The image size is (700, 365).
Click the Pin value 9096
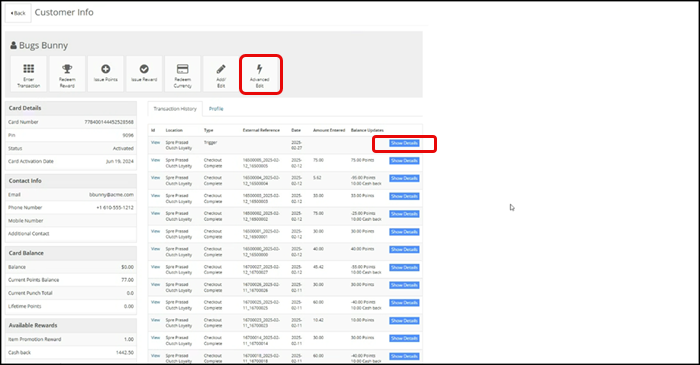[x=128, y=135]
